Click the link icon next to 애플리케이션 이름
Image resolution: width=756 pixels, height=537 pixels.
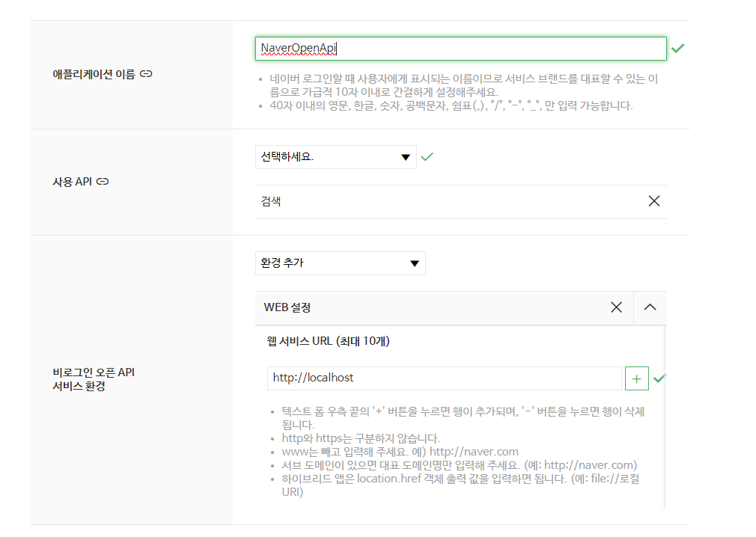pos(147,73)
